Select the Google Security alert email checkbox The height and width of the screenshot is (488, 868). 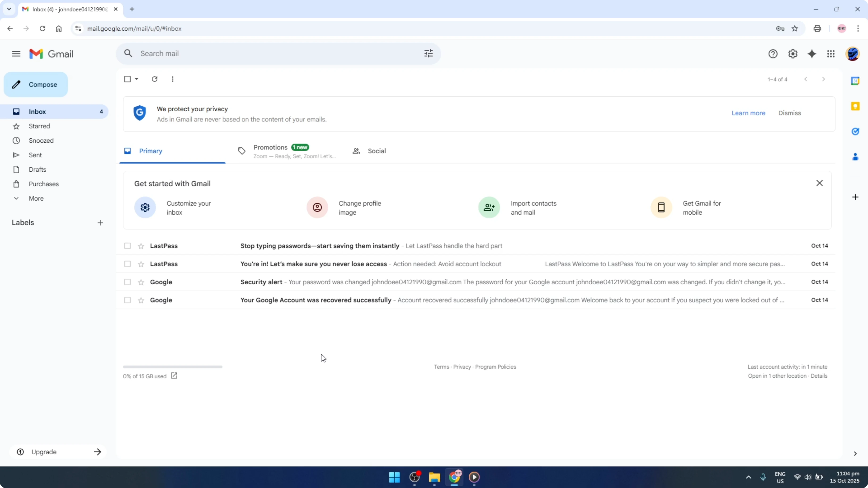[x=127, y=282]
